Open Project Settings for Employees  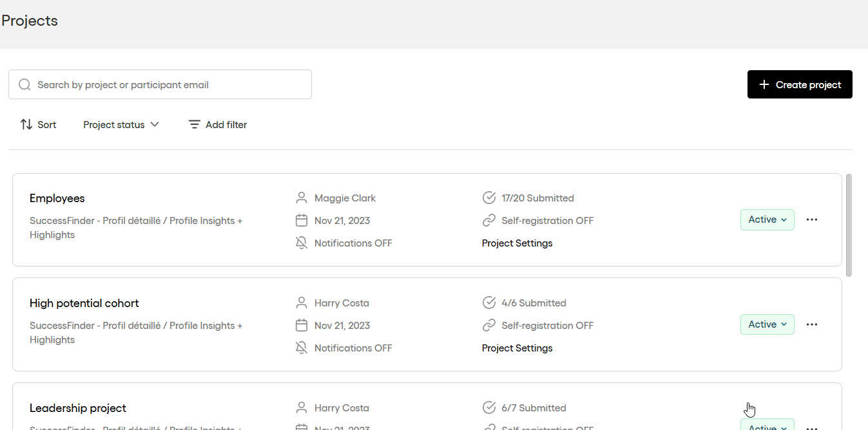click(517, 243)
